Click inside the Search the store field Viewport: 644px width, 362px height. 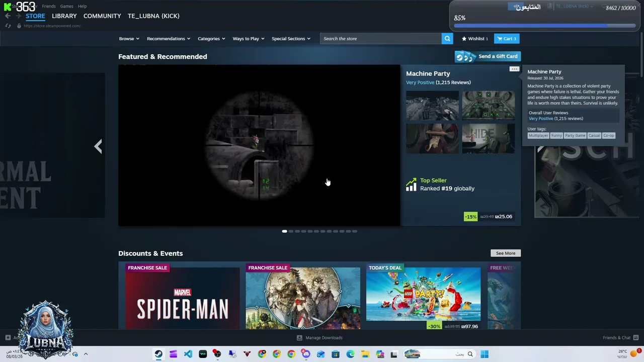click(381, 39)
